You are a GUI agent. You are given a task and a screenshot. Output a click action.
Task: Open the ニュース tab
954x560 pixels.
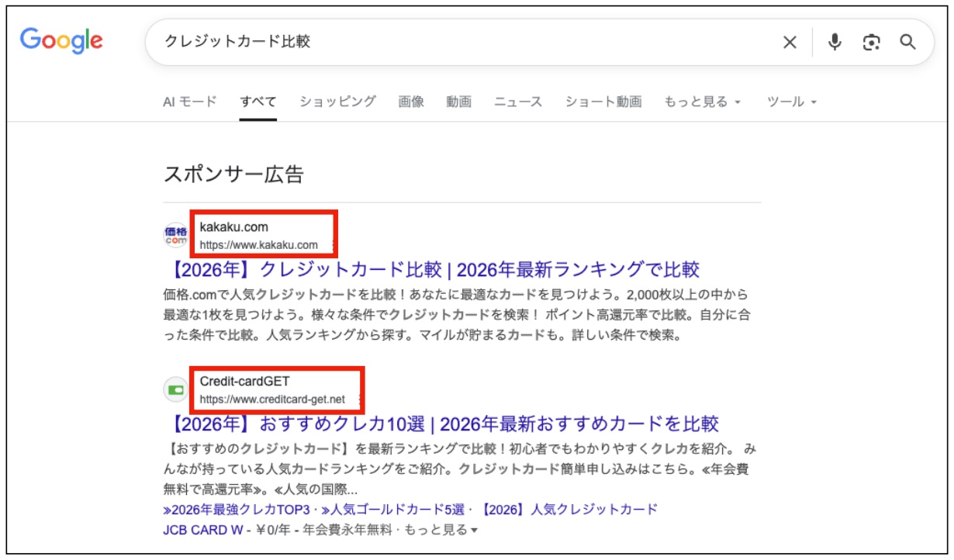point(518,102)
